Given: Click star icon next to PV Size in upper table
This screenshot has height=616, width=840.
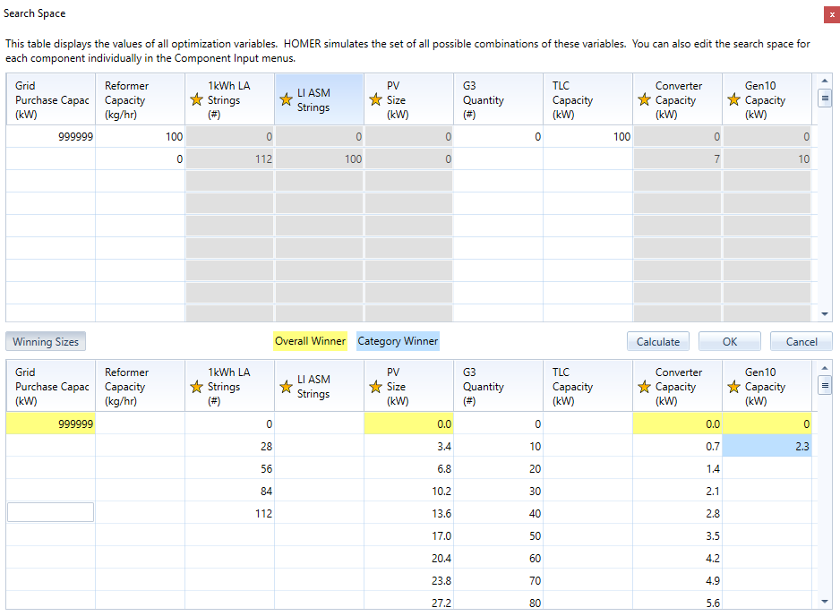Looking at the screenshot, I should click(375, 100).
